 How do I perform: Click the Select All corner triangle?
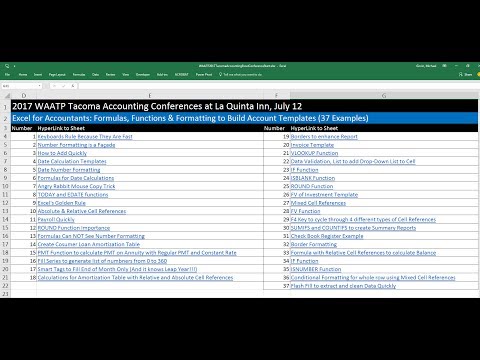7,96
